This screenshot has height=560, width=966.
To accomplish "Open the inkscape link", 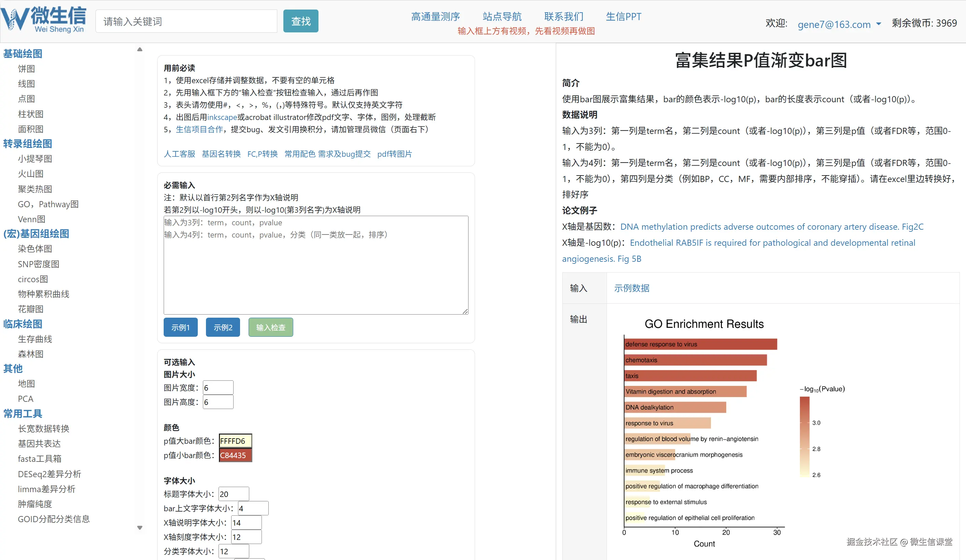I will click(222, 117).
